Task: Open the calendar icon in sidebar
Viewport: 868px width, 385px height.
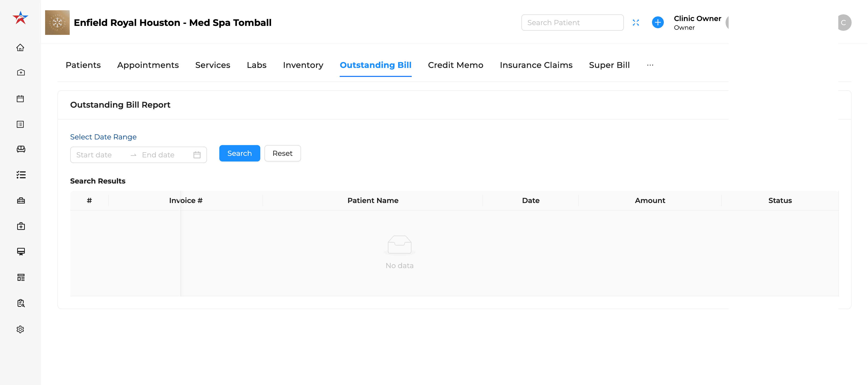Action: 20,99
